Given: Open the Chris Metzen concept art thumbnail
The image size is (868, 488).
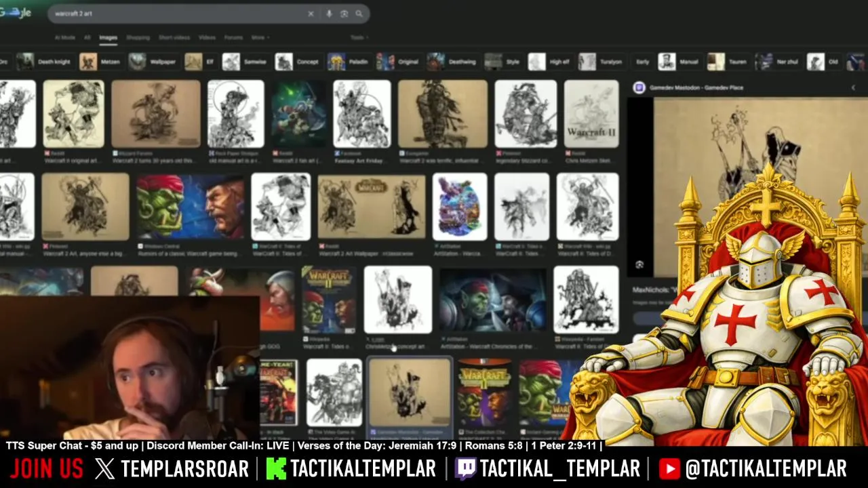Looking at the screenshot, I should click(398, 300).
